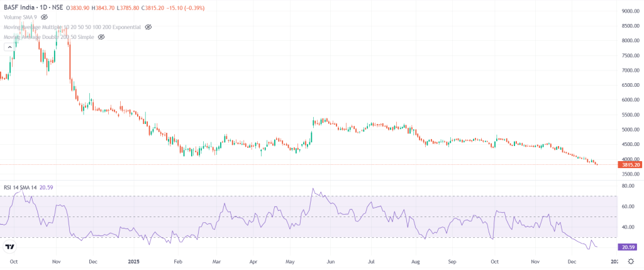This screenshot has width=644, height=270.
Task: Click the 5500.00 level on the price scale
Action: pos(631,115)
